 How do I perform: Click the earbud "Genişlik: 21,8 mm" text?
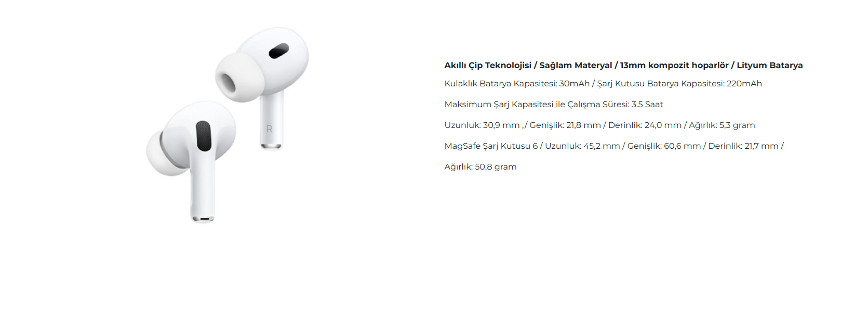pos(565,125)
